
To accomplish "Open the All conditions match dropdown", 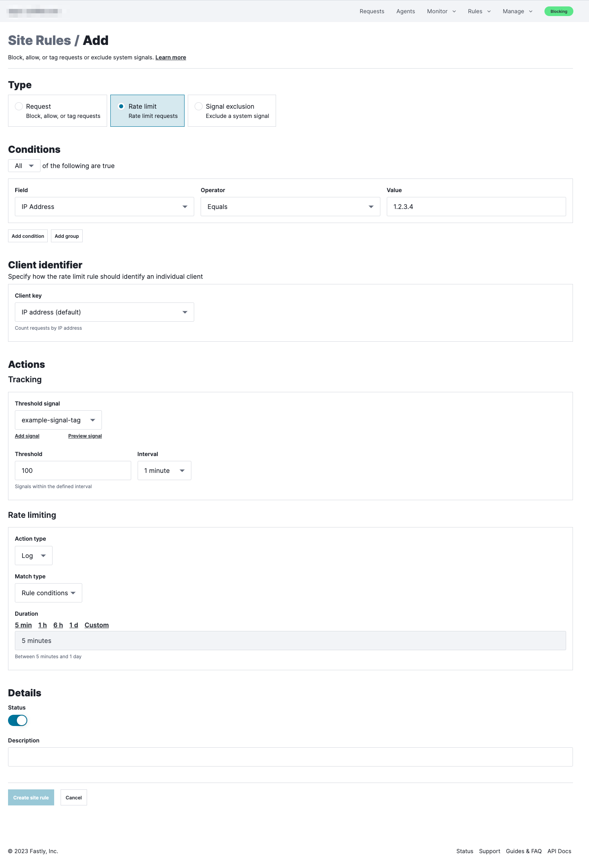I will pos(24,166).
